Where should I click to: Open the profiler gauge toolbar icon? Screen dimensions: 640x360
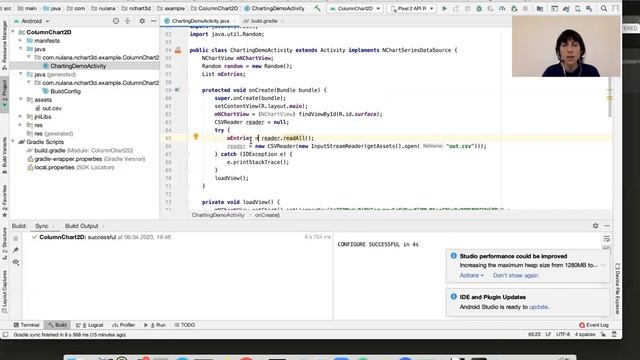(x=502, y=8)
